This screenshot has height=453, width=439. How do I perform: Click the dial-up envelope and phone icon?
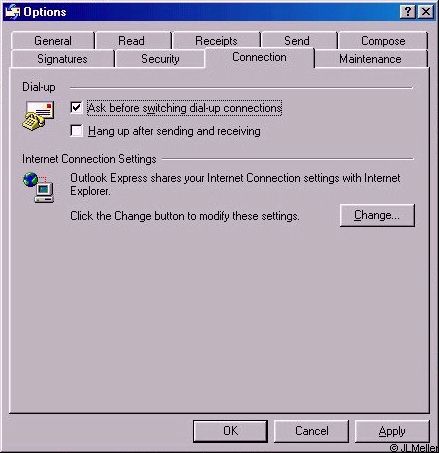point(38,115)
